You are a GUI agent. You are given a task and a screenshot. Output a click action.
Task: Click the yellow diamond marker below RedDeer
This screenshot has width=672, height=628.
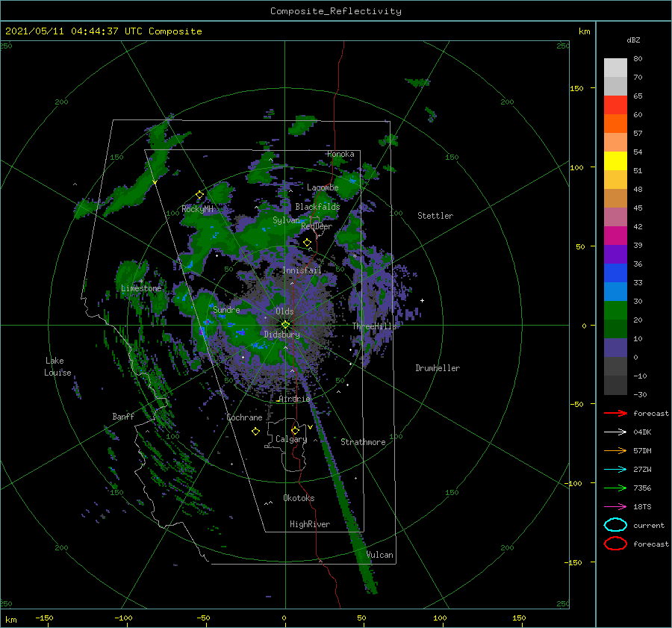point(308,243)
